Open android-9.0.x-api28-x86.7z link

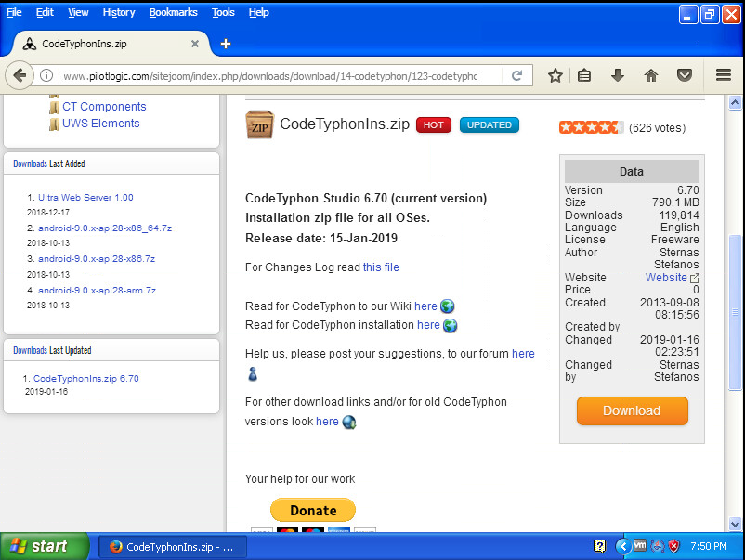click(97, 259)
